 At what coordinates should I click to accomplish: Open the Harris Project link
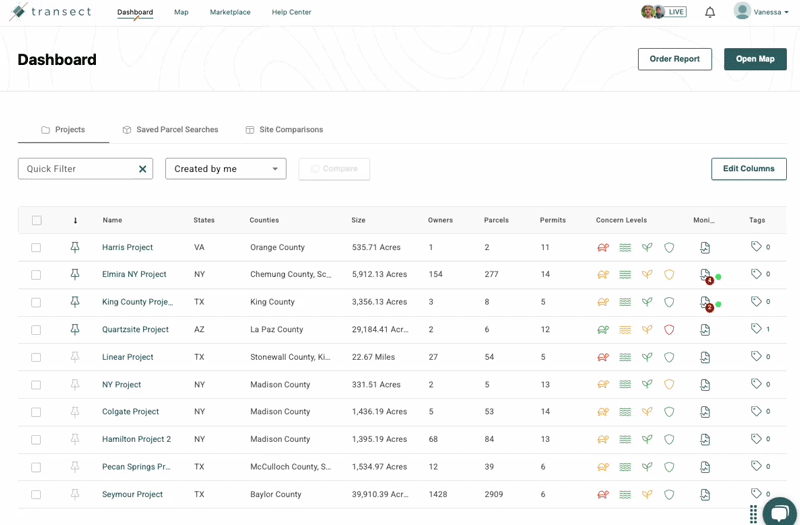(128, 247)
